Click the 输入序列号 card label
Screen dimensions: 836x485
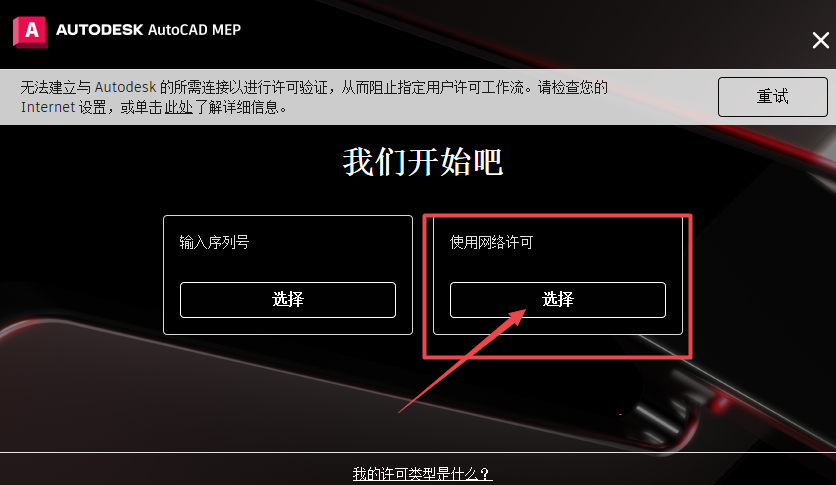214,242
